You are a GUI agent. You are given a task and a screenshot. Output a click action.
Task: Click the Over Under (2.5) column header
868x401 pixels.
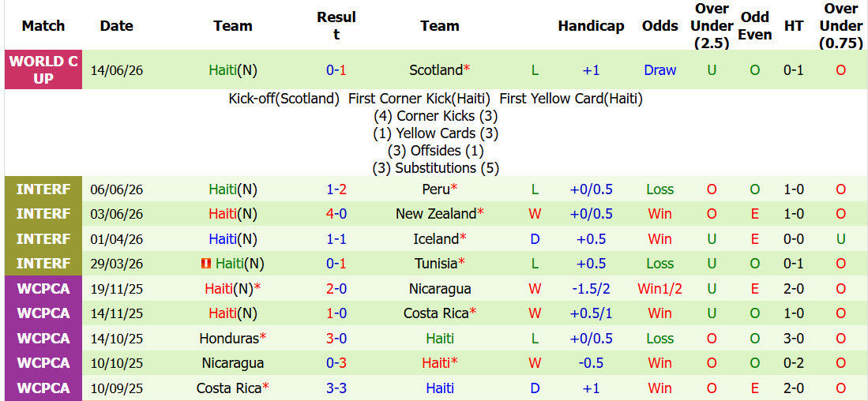[712, 26]
